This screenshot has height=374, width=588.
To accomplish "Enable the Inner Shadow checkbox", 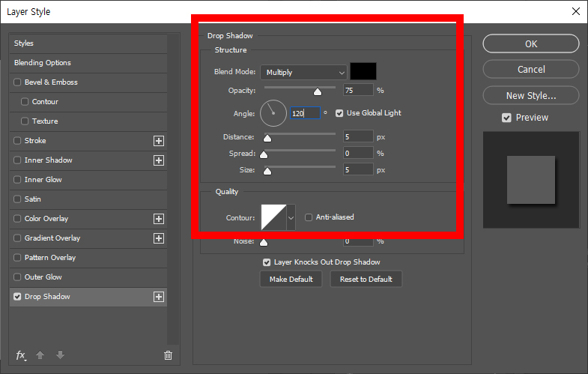I will (x=17, y=160).
